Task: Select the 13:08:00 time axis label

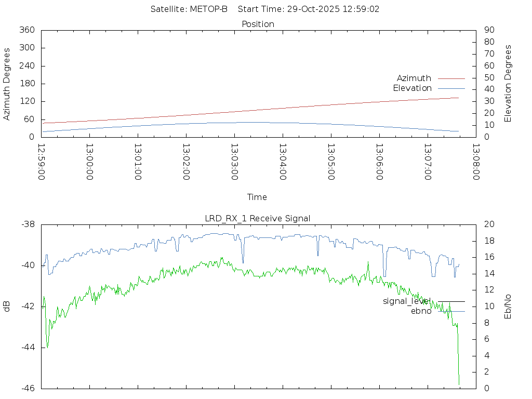Action: (475, 162)
